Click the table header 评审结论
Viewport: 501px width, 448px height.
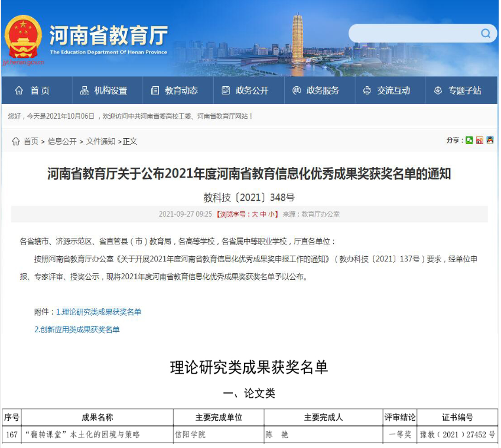tap(400, 417)
